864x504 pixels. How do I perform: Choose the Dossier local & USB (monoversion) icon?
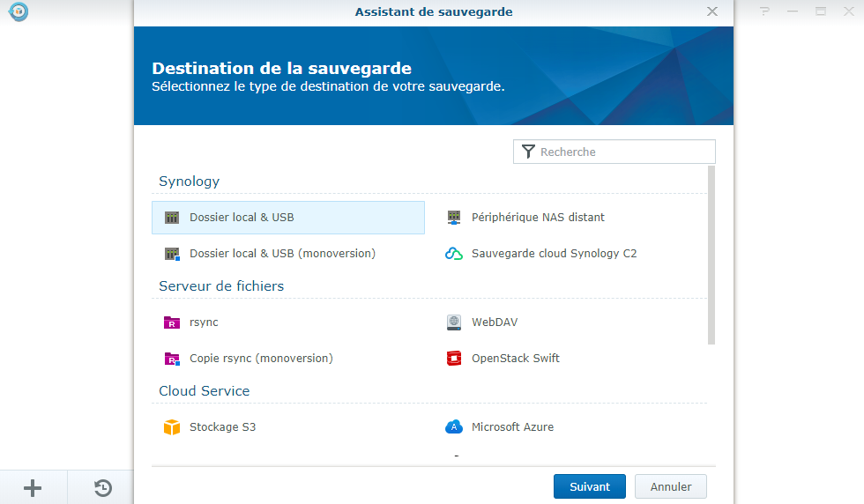click(x=172, y=254)
